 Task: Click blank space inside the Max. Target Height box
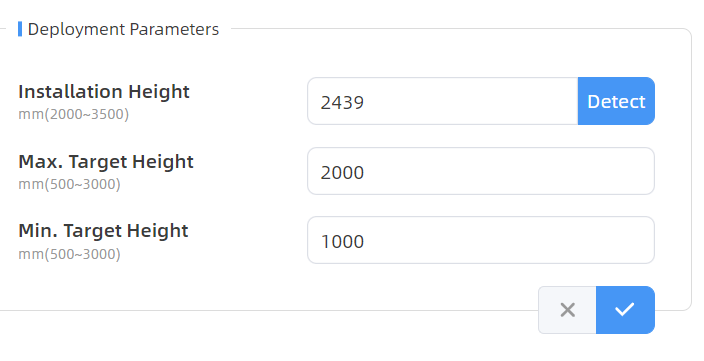tap(507, 171)
